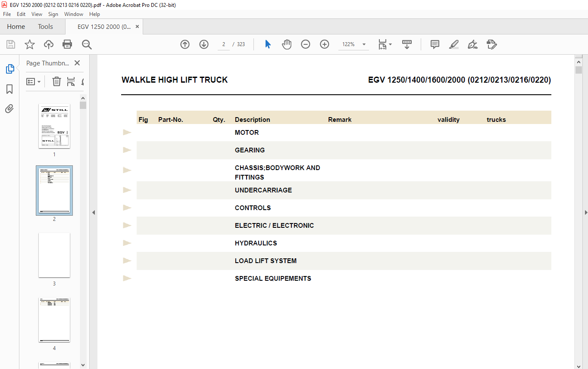Add a comment note icon
The width and height of the screenshot is (588, 369).
[x=435, y=44]
